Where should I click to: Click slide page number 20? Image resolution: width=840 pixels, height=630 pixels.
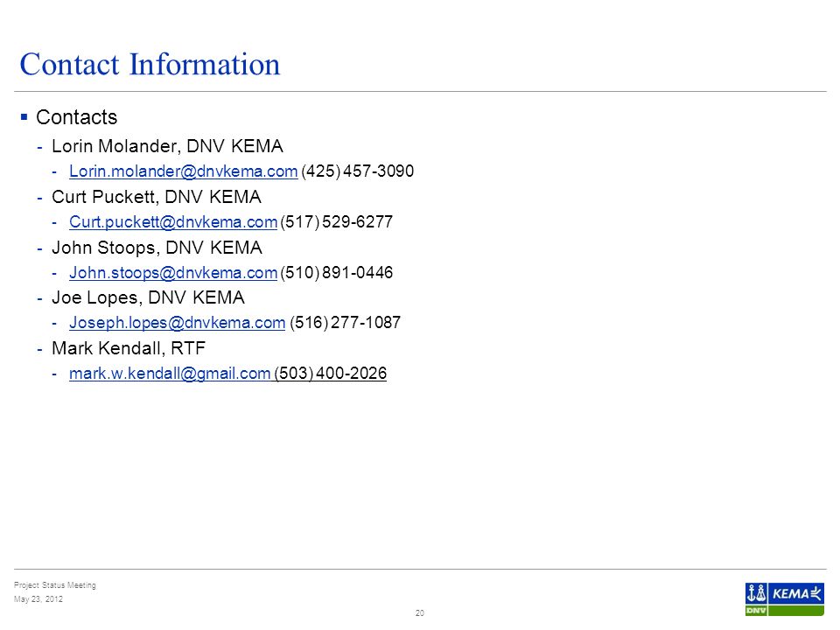pos(419,612)
